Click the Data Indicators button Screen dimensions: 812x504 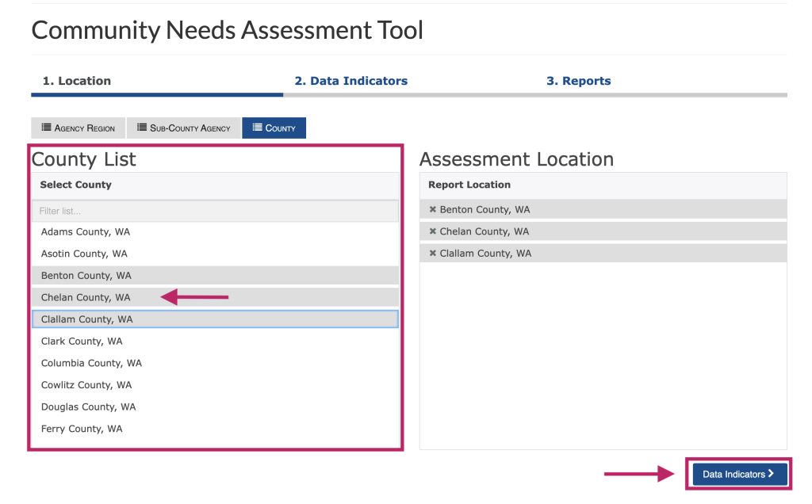click(x=738, y=474)
